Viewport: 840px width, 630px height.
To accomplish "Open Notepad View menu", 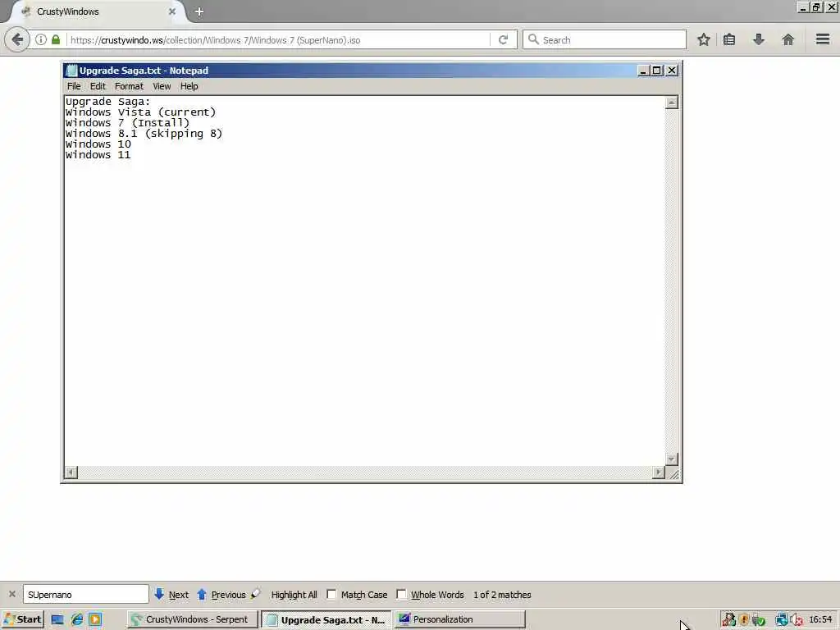I will (x=162, y=86).
